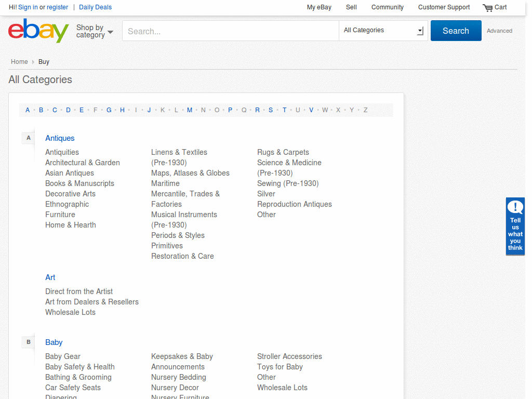Open Mercantile, Trades & Factories
Viewport: 532px width, 399px height.
[185, 199]
